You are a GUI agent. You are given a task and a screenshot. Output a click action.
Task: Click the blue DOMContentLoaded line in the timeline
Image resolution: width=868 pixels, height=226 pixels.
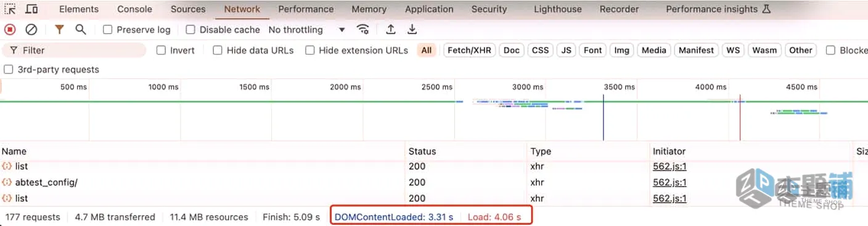point(604,117)
